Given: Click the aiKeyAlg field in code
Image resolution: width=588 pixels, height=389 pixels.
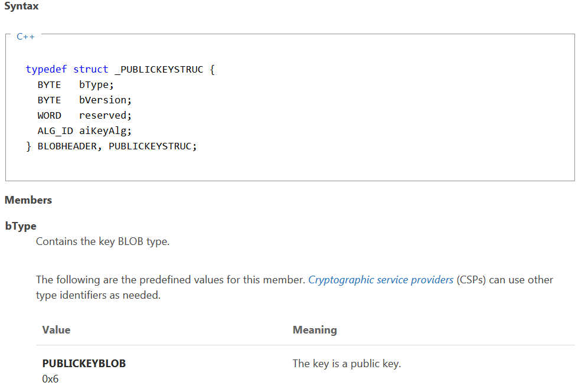Looking at the screenshot, I should point(105,131).
